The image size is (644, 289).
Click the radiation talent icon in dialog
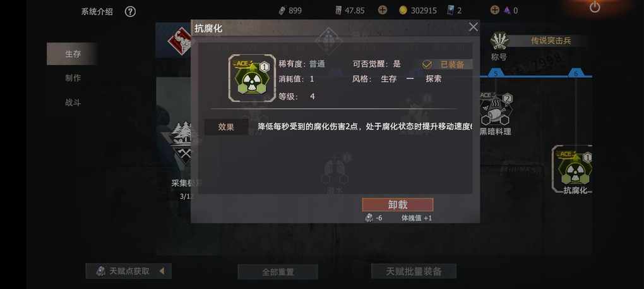[x=252, y=78]
